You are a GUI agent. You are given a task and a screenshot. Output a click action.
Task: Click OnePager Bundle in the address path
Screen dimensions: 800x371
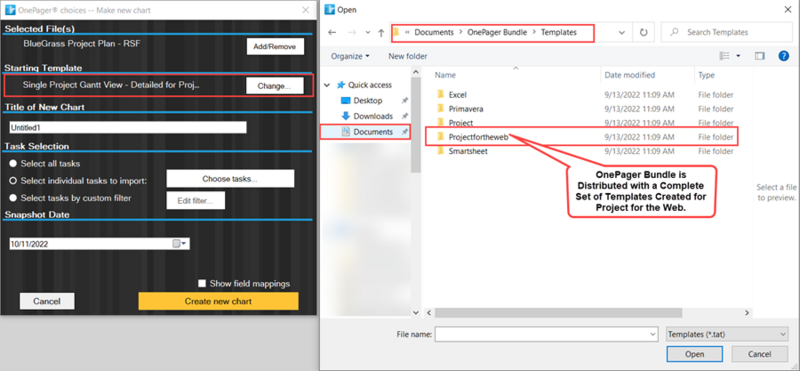click(x=497, y=32)
